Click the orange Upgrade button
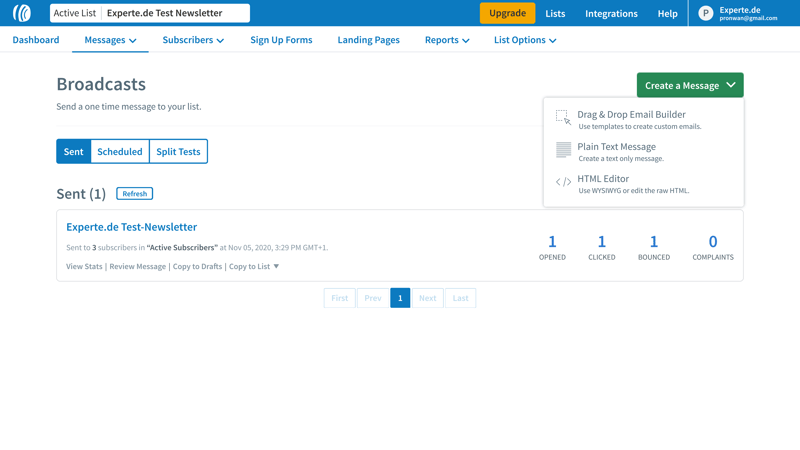The height and width of the screenshot is (450, 800). coord(507,13)
